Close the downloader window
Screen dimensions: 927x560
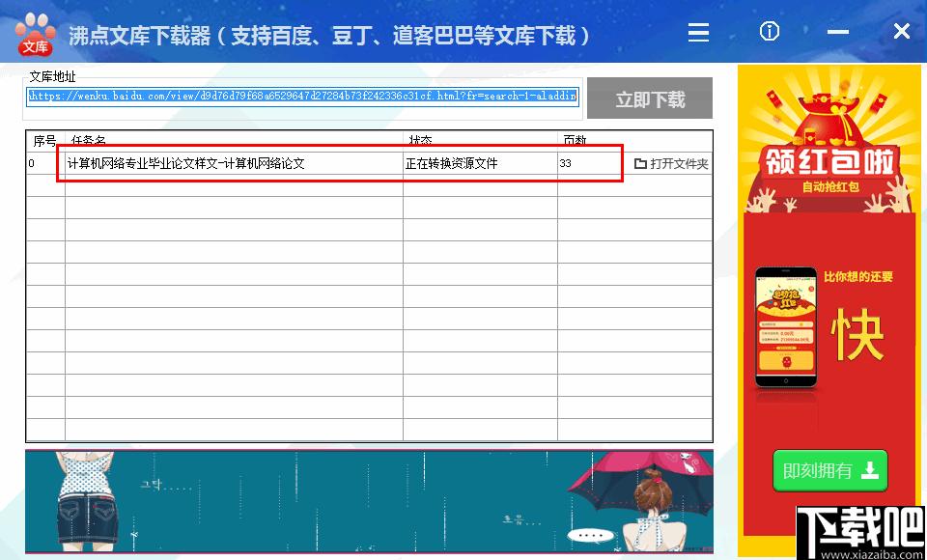(x=902, y=31)
